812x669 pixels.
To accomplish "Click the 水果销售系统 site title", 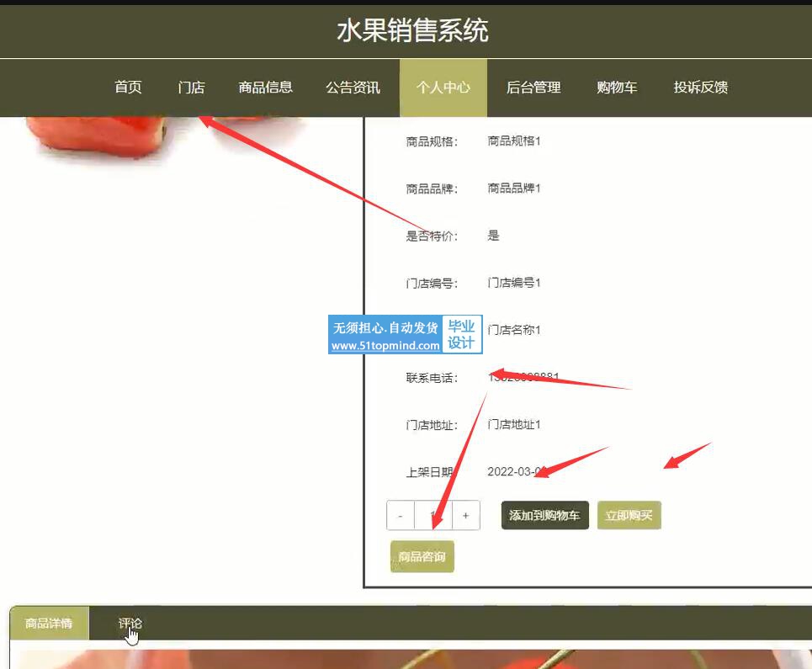I will point(413,30).
